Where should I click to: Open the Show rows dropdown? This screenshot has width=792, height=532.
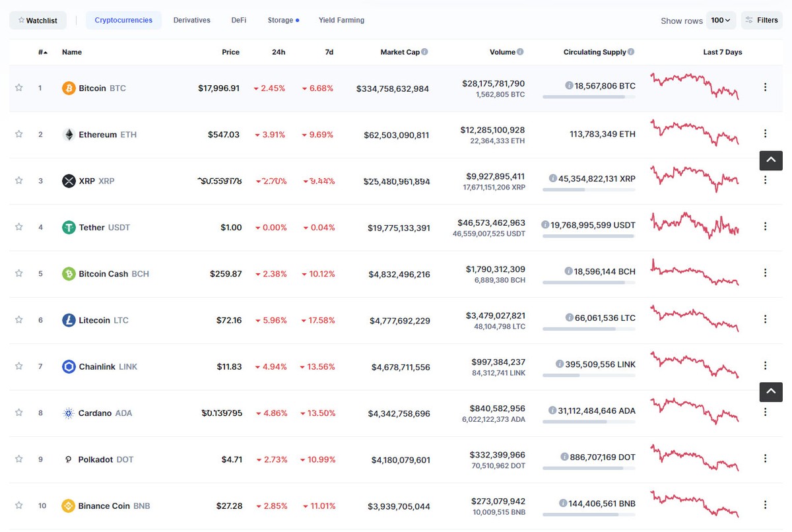pos(721,20)
